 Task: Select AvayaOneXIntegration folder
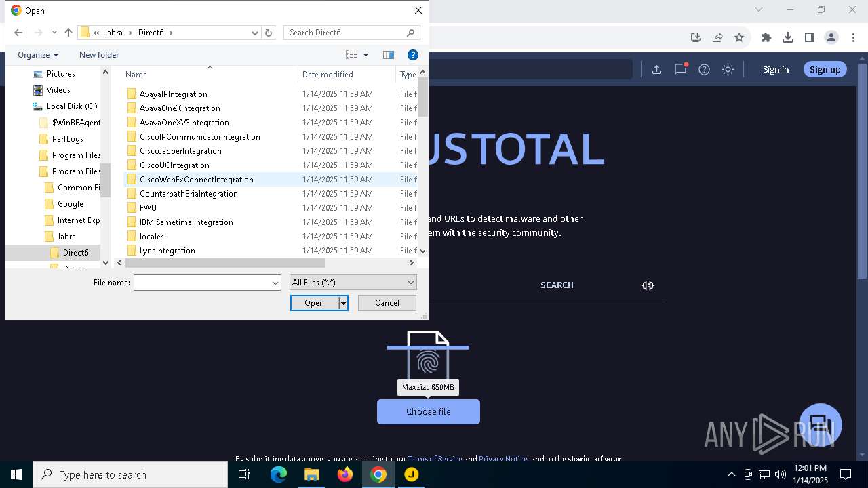[x=180, y=108]
